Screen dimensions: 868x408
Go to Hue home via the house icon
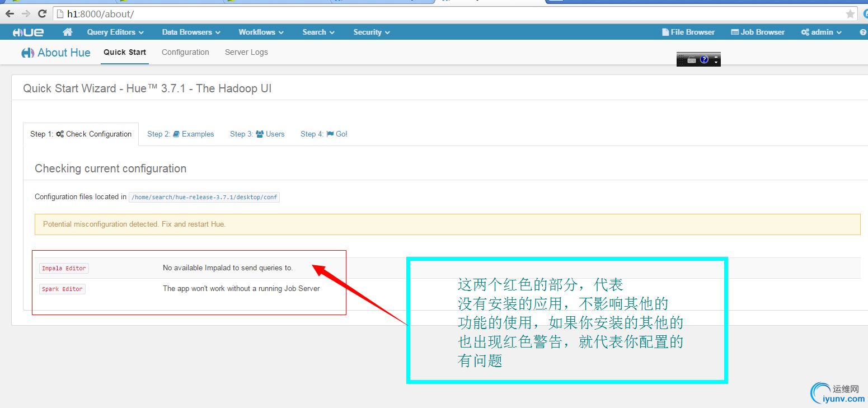coord(68,32)
